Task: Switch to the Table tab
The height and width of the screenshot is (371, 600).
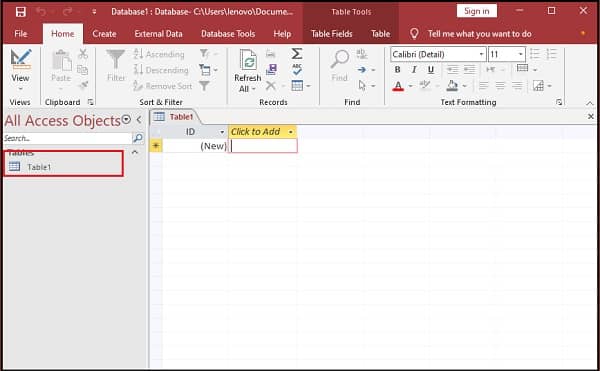Action: (380, 34)
